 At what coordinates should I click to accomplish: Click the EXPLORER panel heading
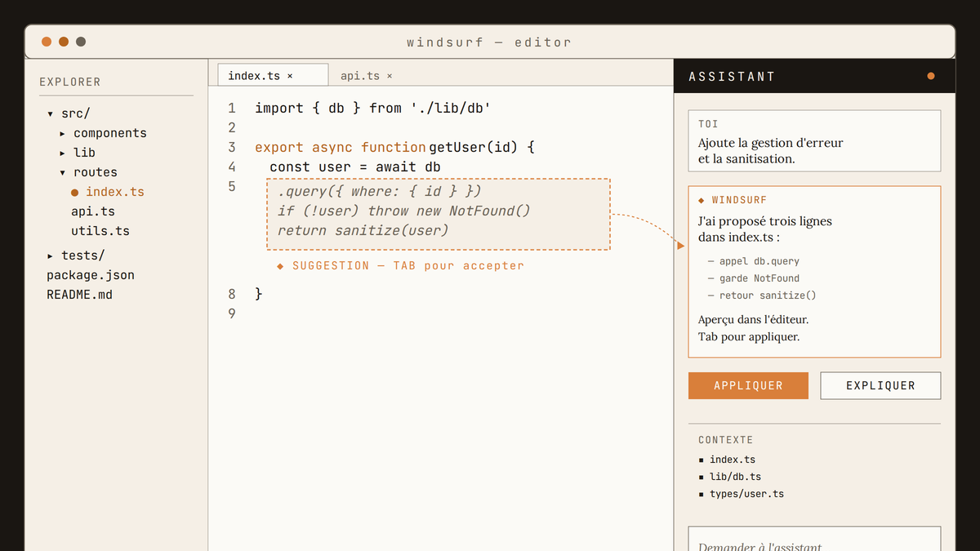[70, 82]
